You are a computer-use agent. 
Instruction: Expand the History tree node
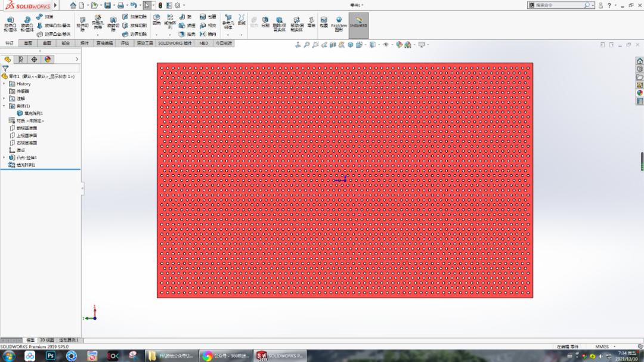point(4,84)
